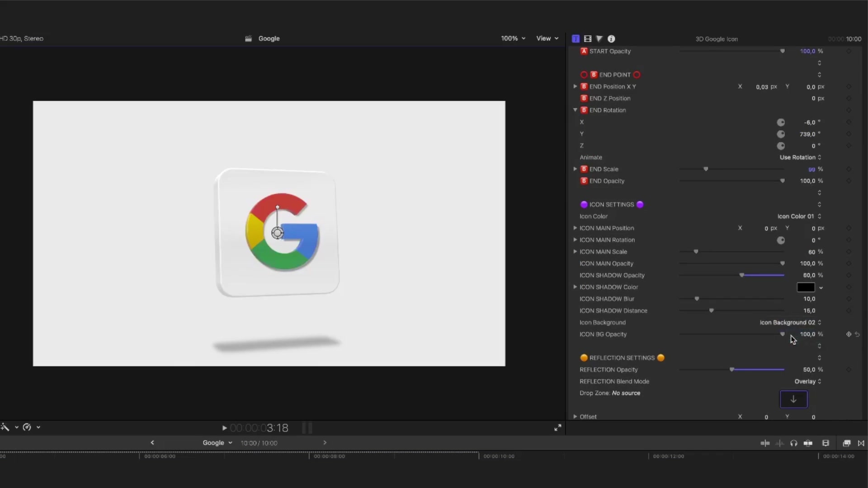Open the Title inspector tab icon
This screenshot has width=868, height=488.
[576, 39]
